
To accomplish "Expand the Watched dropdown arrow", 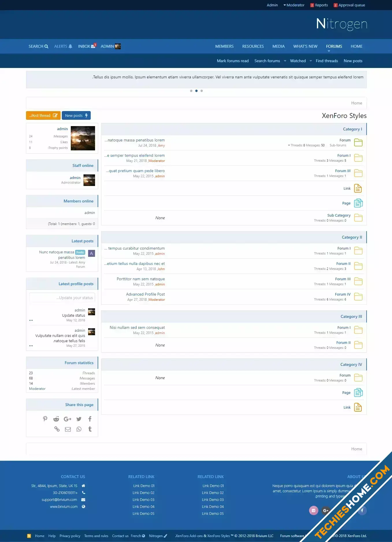I will (x=311, y=61).
